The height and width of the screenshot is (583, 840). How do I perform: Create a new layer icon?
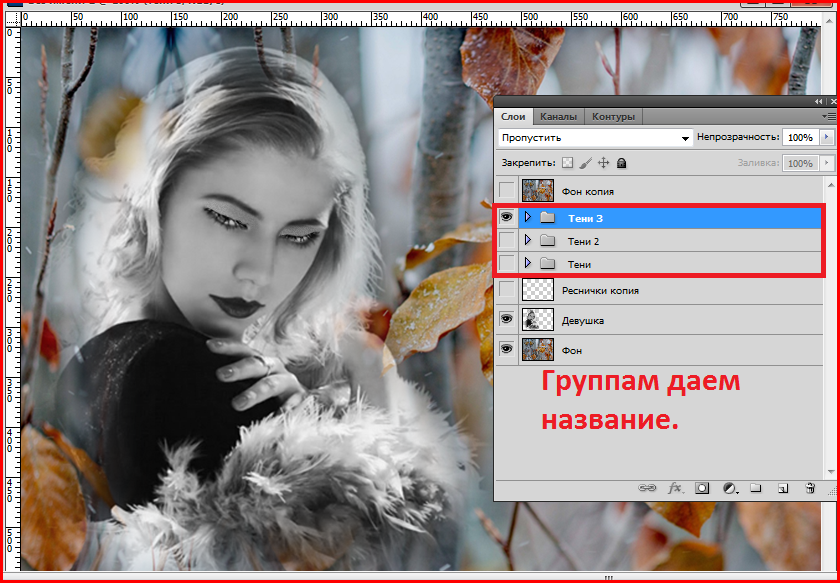click(783, 488)
